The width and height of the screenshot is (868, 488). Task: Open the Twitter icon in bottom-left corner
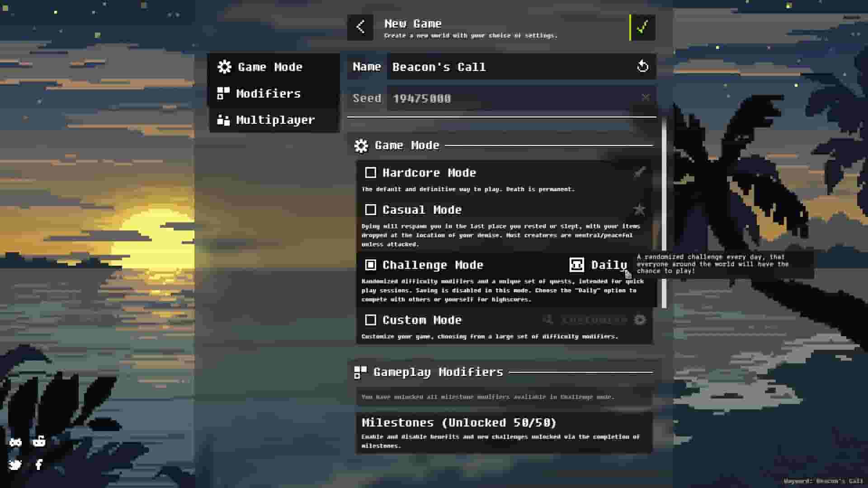point(16,465)
